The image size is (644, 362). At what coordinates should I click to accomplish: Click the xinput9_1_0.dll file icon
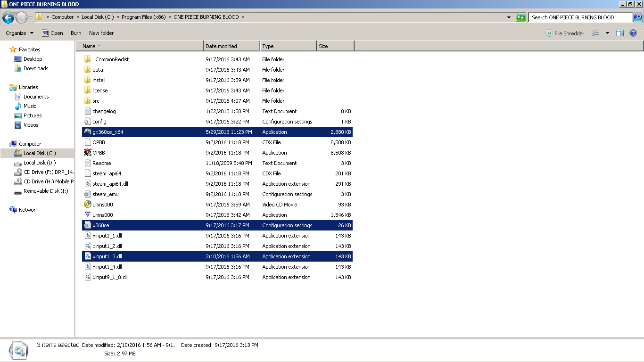pyautogui.click(x=87, y=277)
